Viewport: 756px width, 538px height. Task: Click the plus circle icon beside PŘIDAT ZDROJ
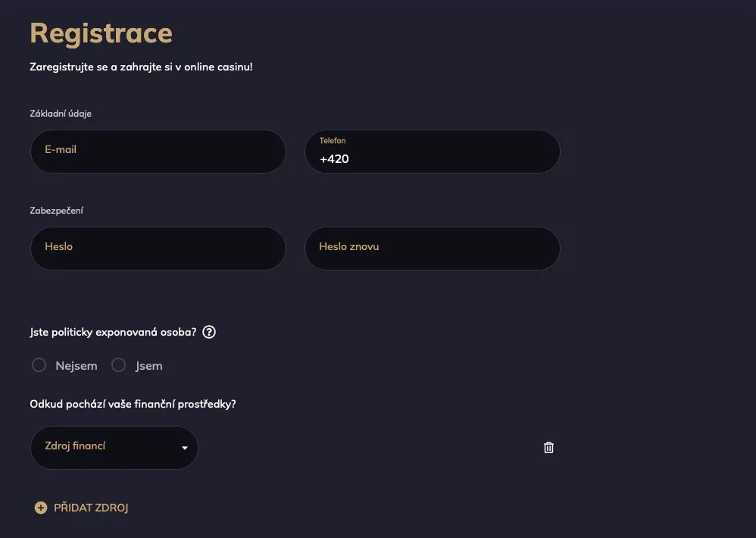click(41, 508)
